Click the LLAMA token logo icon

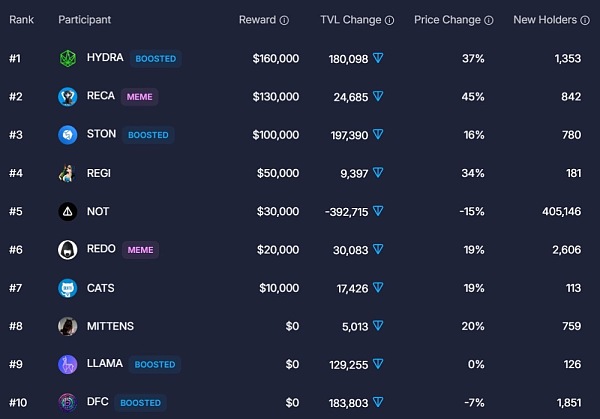tap(68, 364)
